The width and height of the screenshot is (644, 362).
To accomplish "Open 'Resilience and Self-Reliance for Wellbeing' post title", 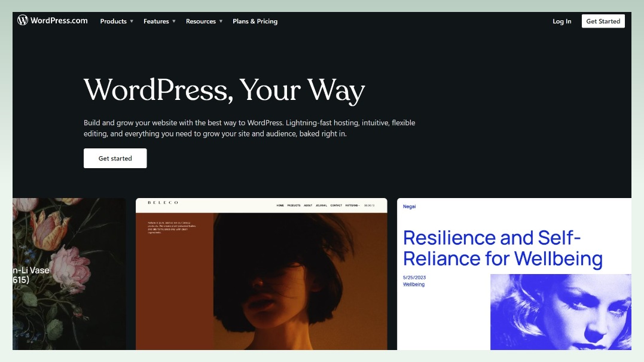I will click(x=503, y=248).
